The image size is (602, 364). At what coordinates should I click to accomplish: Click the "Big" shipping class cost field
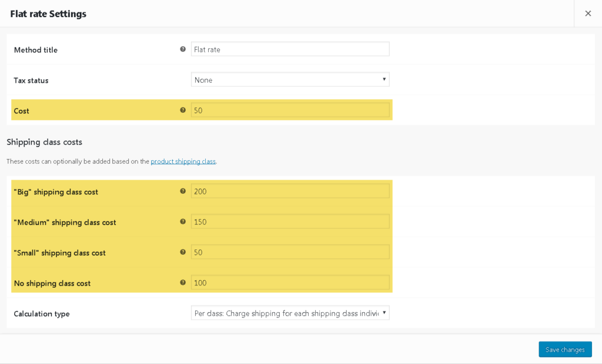(x=290, y=191)
